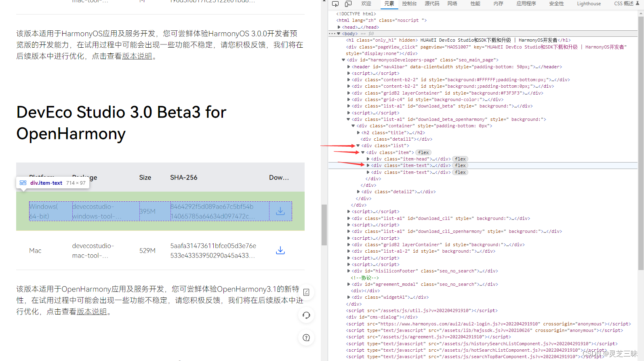
Task: Toggle device emulation toolbar icon
Action: coord(348,4)
